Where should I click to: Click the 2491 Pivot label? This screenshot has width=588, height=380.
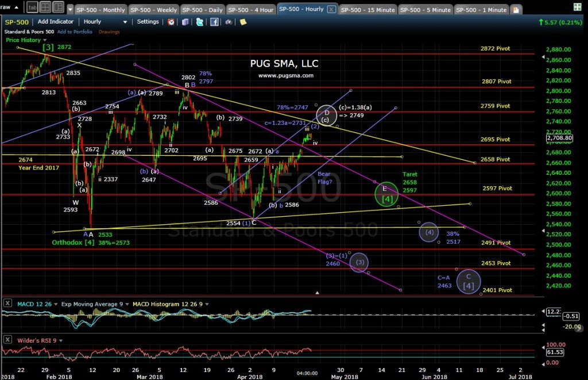496,243
